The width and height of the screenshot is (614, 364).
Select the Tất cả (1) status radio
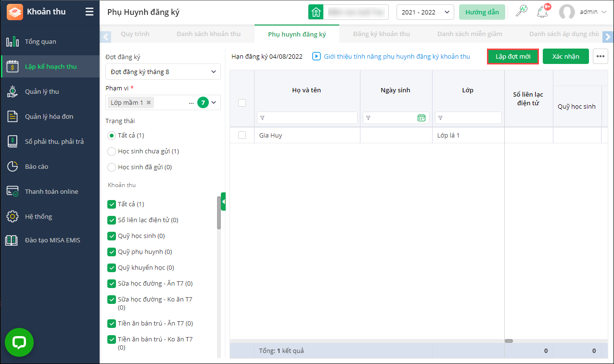pyautogui.click(x=112, y=136)
